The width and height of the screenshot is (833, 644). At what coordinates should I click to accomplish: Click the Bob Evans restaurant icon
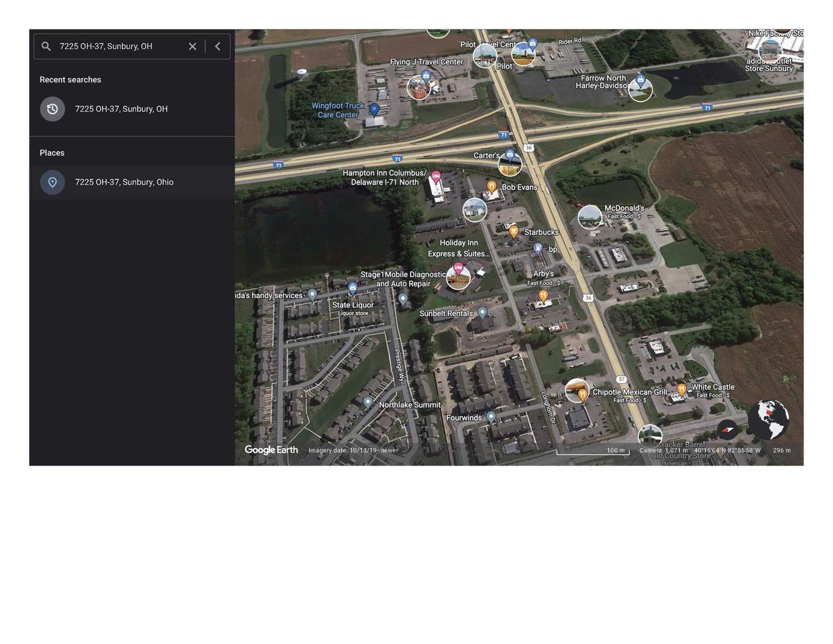[x=492, y=186]
